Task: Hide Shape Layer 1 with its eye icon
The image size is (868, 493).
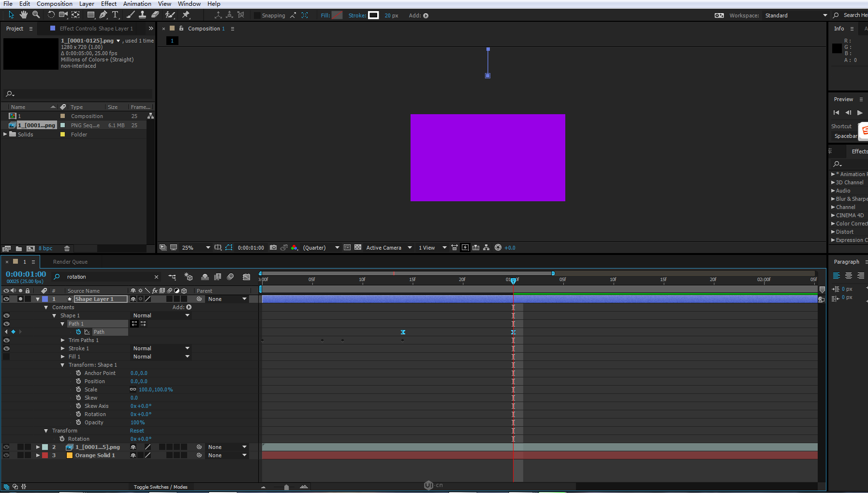Action: pyautogui.click(x=6, y=299)
